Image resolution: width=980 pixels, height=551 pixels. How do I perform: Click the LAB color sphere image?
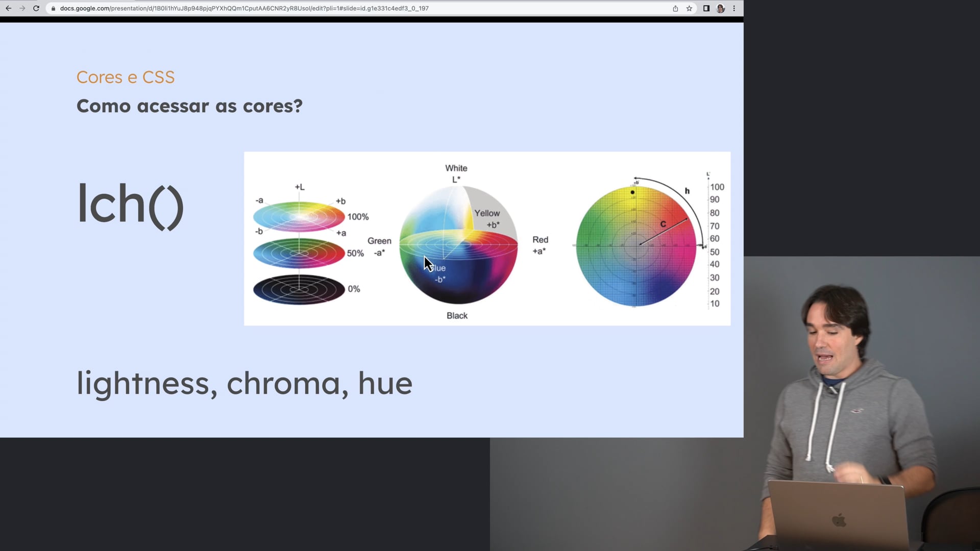(x=458, y=245)
